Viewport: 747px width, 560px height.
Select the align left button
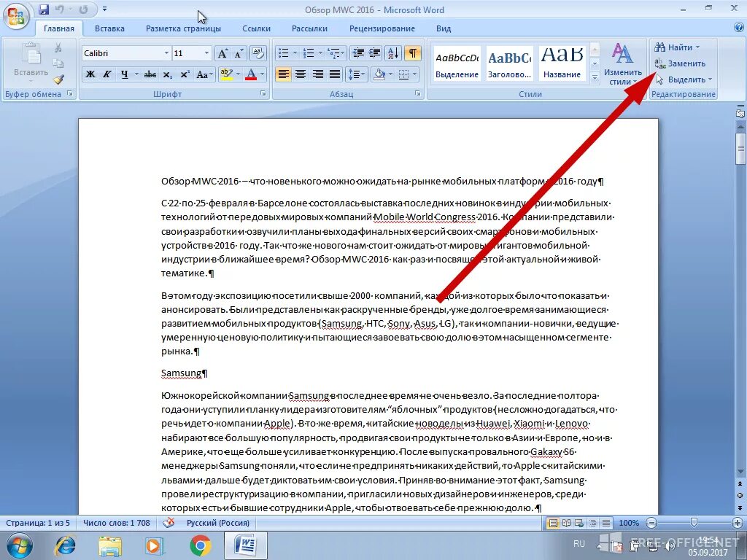(x=284, y=74)
